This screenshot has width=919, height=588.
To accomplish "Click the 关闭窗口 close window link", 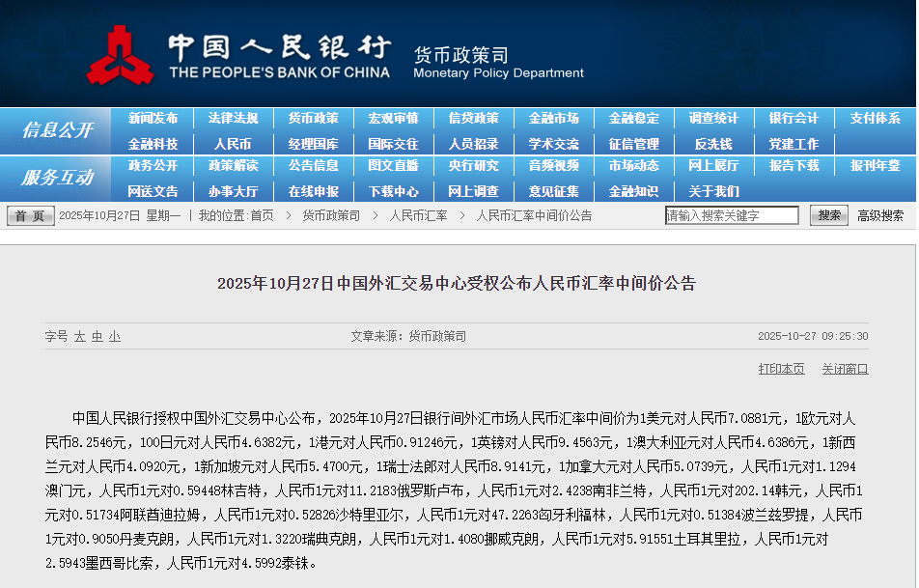I will coord(845,369).
